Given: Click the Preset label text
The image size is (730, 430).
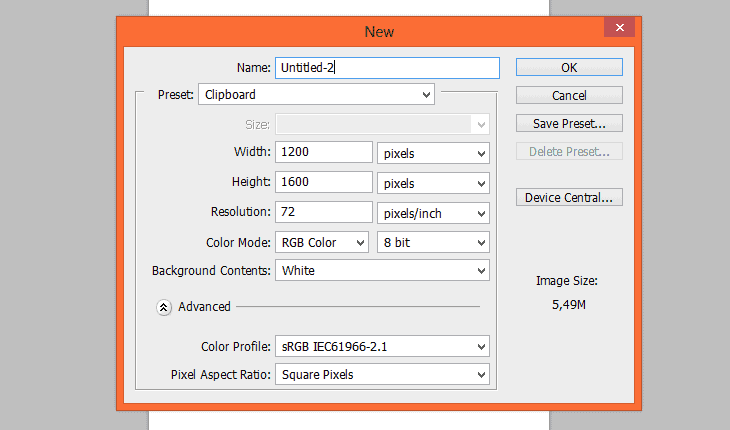Looking at the screenshot, I should 176,94.
